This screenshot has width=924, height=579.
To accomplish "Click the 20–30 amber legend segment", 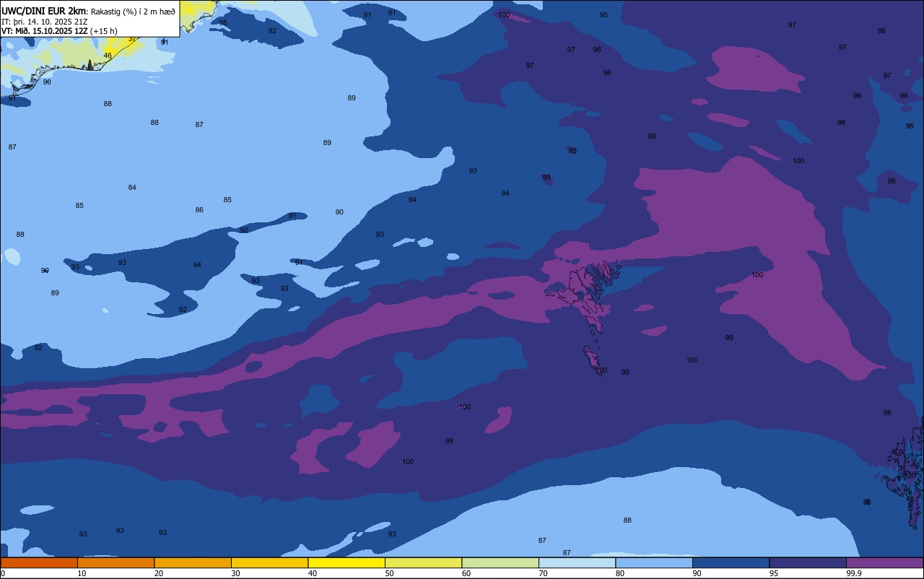I will point(193,562).
